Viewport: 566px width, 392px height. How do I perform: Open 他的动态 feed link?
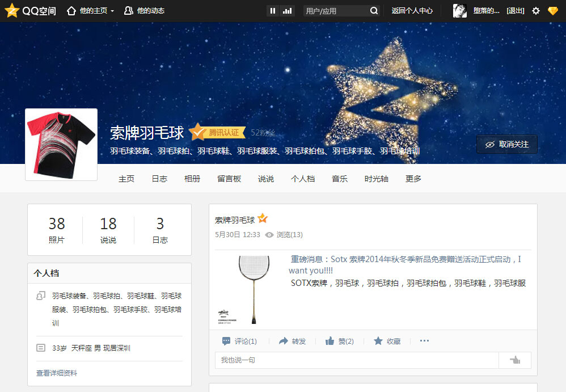144,11
